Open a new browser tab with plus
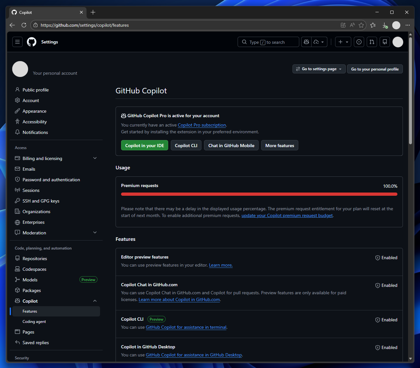 pyautogui.click(x=93, y=12)
